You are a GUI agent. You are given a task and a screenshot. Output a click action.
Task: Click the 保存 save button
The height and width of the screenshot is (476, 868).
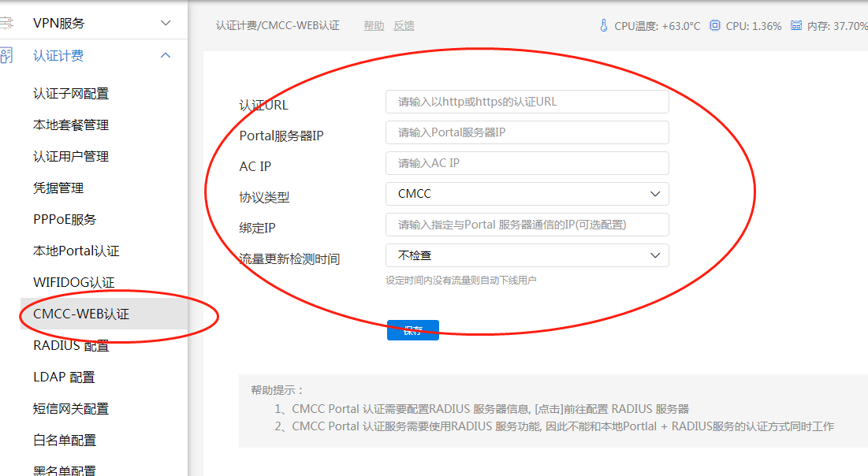[x=412, y=330]
